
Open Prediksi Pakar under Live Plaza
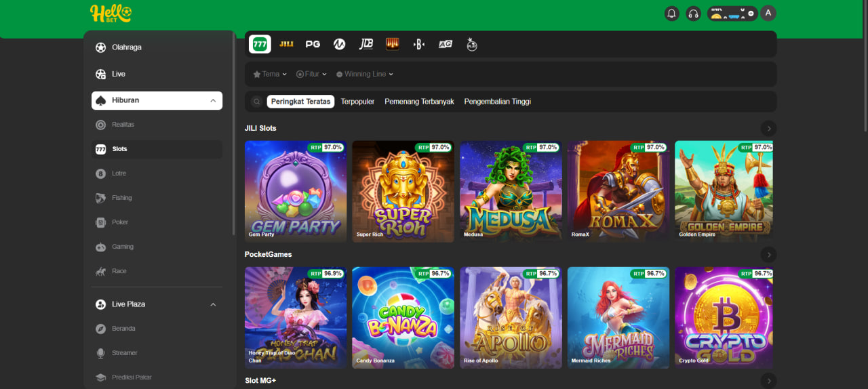click(x=157, y=377)
